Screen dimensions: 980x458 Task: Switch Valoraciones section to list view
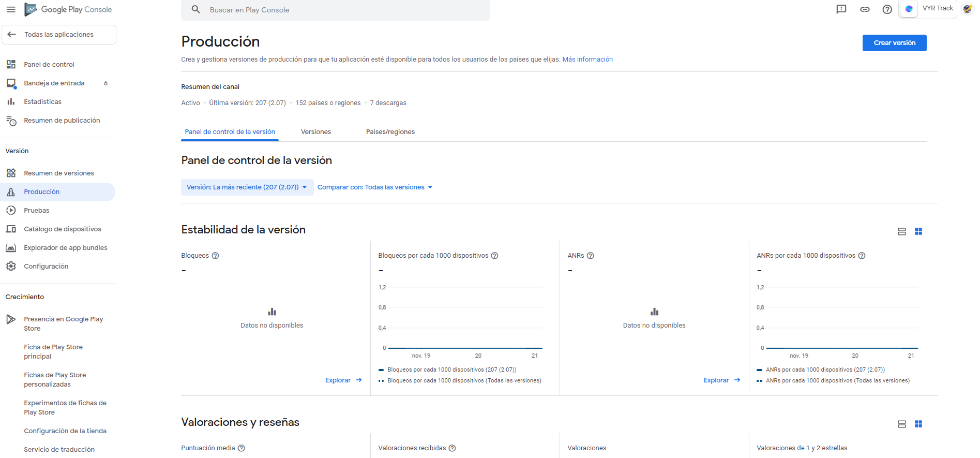(902, 424)
